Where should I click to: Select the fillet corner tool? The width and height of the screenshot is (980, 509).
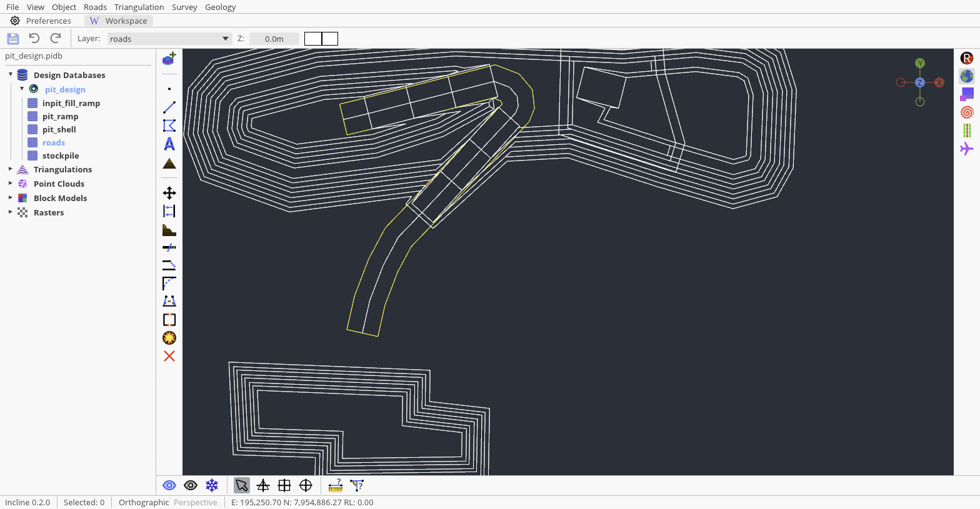click(169, 284)
